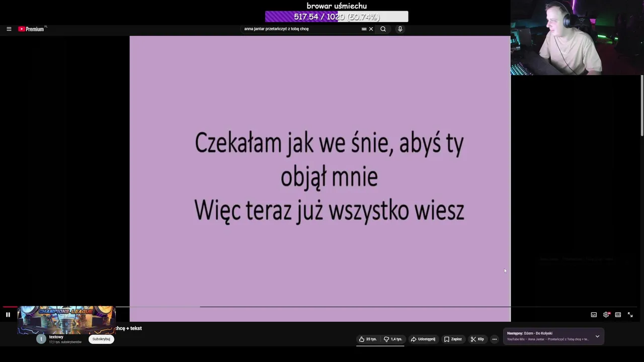Toggle subtitles/captions on the player

pos(594,315)
